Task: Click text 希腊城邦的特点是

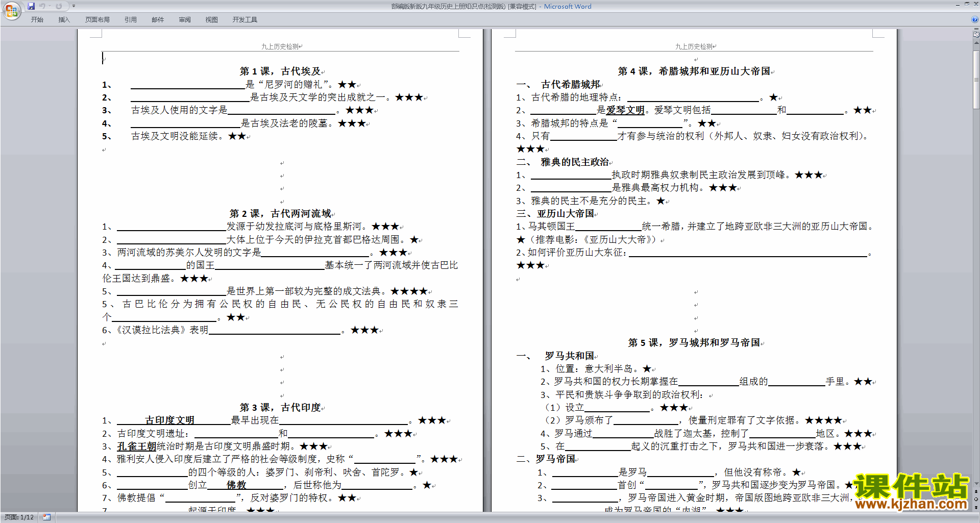Action: [570, 123]
